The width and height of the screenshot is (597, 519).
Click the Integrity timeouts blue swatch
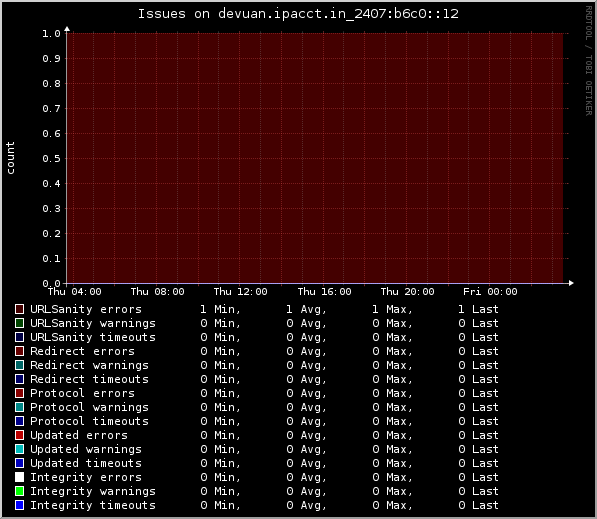point(19,505)
